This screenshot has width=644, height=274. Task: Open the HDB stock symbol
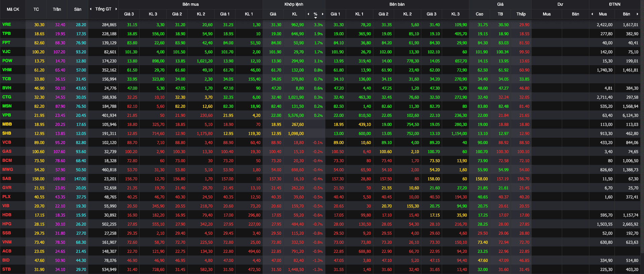point(7,215)
